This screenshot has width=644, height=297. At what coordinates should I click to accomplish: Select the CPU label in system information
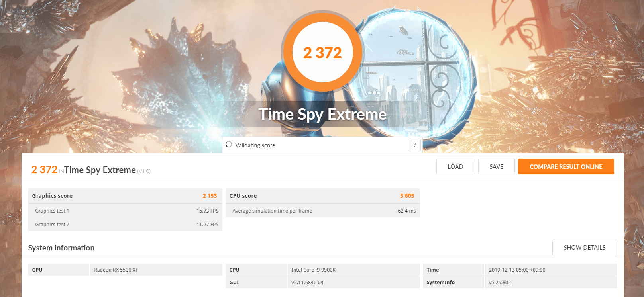pyautogui.click(x=256, y=270)
